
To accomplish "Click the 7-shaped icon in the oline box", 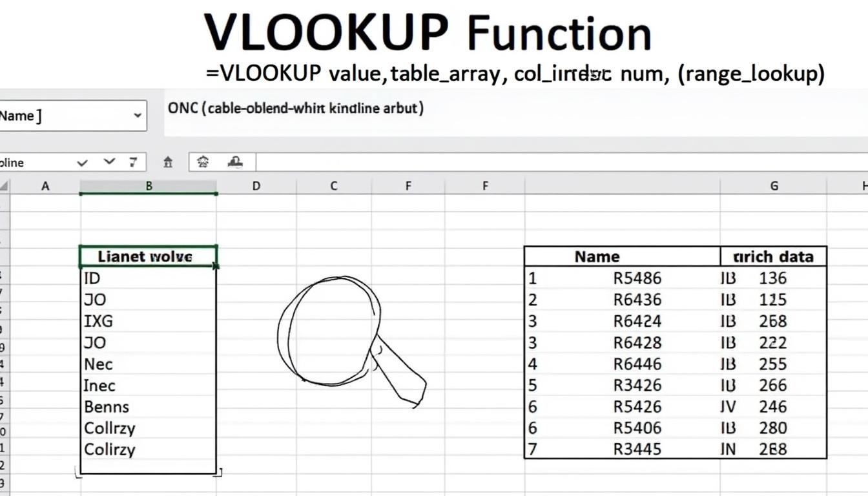I will [x=133, y=162].
